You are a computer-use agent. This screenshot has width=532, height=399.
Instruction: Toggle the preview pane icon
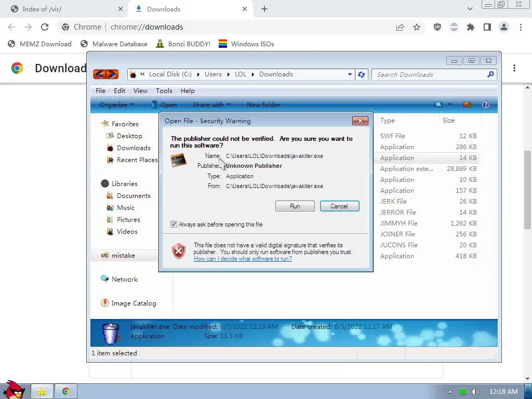467,104
